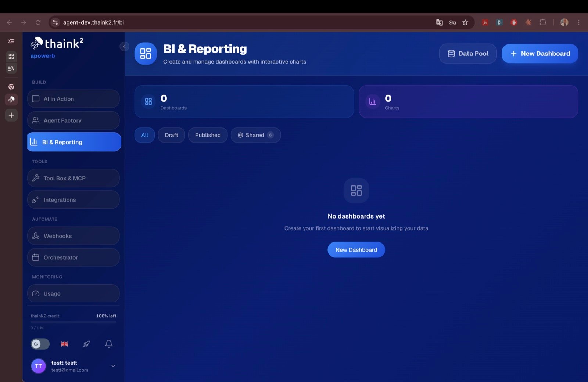The image size is (588, 382).
Task: Click the address bar URL
Action: 93,22
